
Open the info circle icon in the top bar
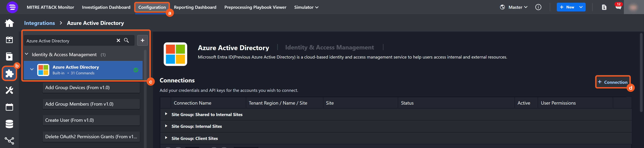pyautogui.click(x=538, y=7)
